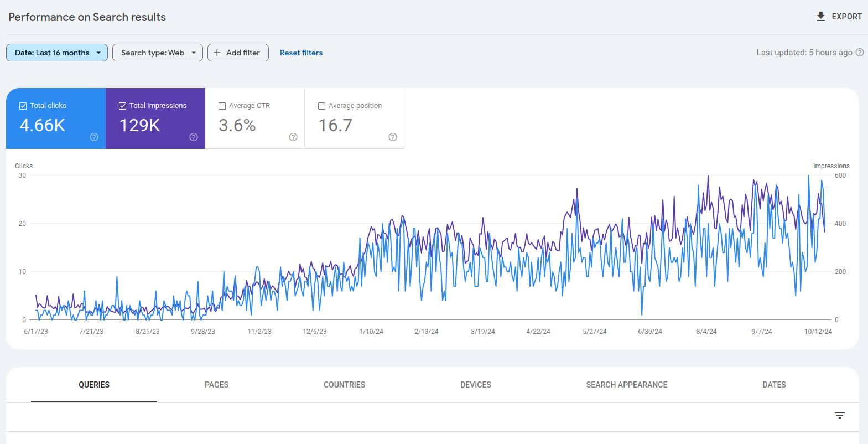Open help icon on Average CTR card

[x=293, y=137]
